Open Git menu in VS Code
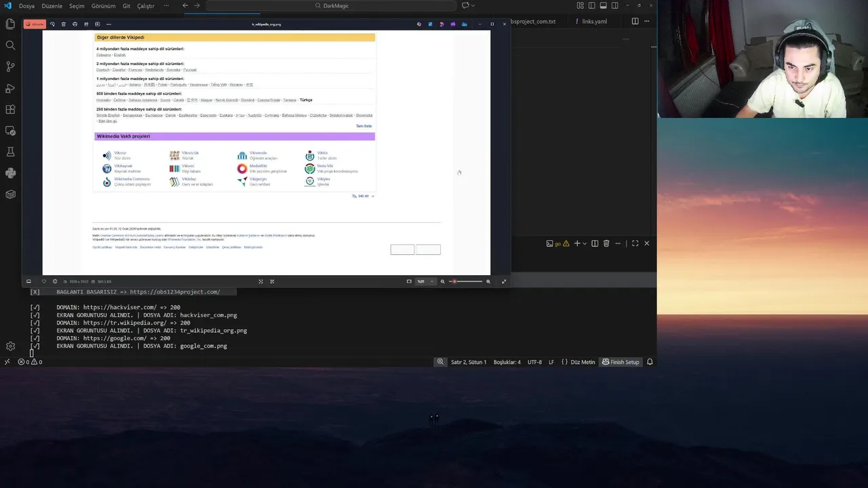 127,6
